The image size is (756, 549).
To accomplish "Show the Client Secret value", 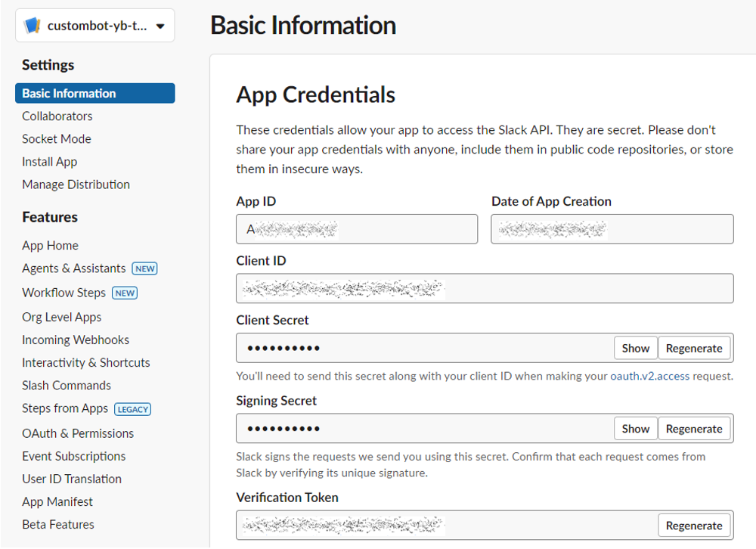I will pos(635,349).
